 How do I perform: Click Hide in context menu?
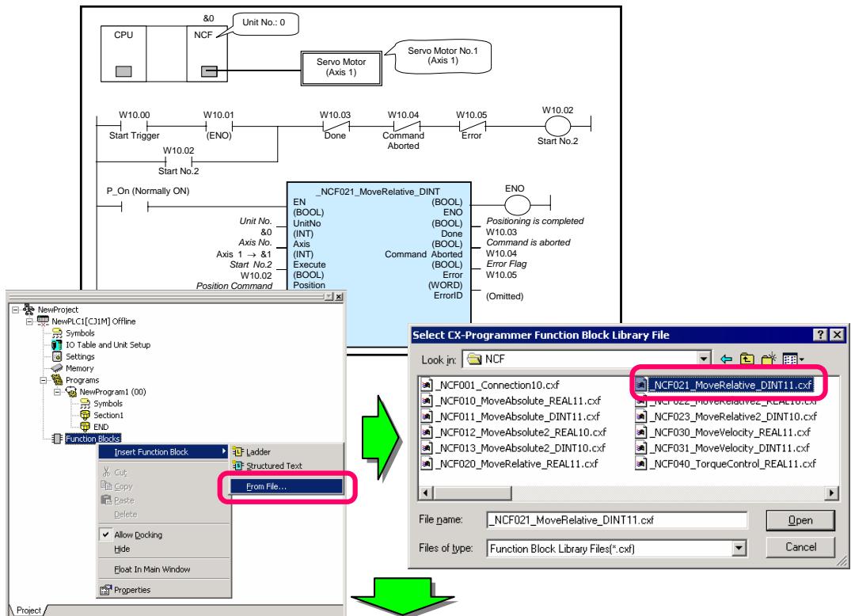(x=163, y=549)
